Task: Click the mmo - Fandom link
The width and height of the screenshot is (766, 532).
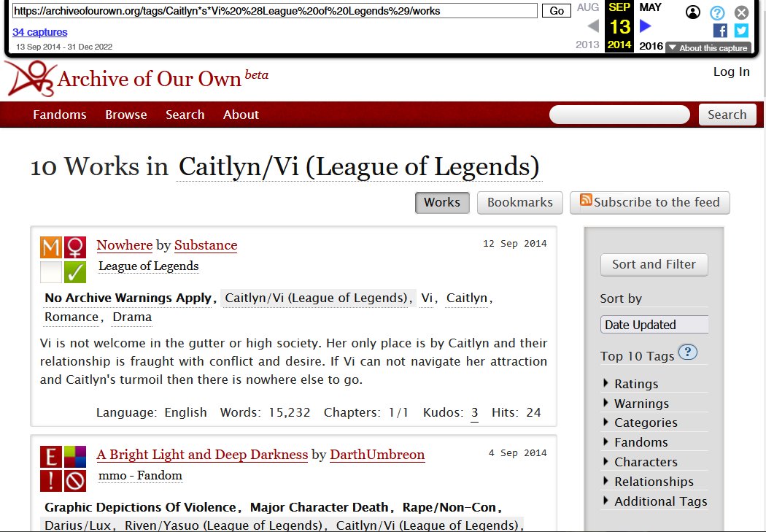Action: point(140,475)
